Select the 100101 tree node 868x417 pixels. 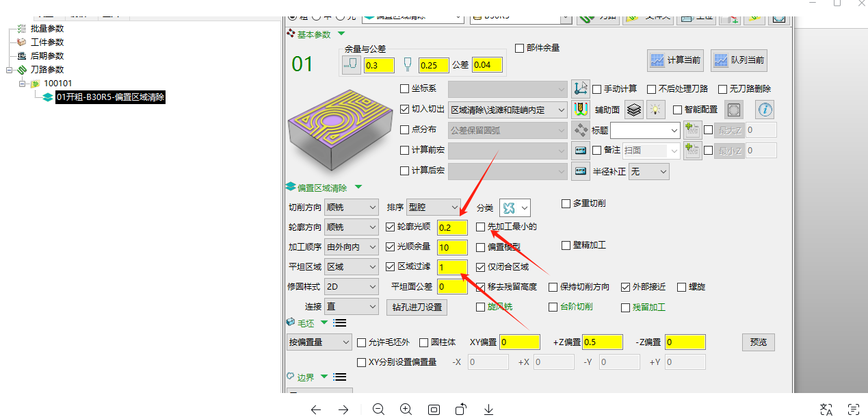[58, 84]
